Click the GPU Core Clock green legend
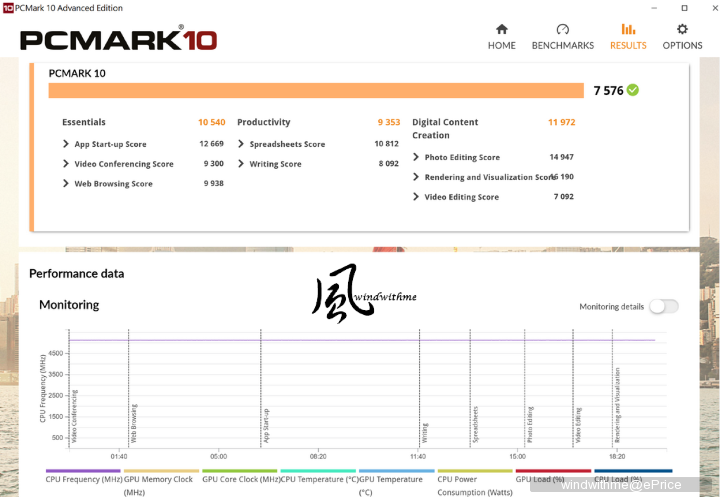The width and height of the screenshot is (720, 497). (x=240, y=471)
